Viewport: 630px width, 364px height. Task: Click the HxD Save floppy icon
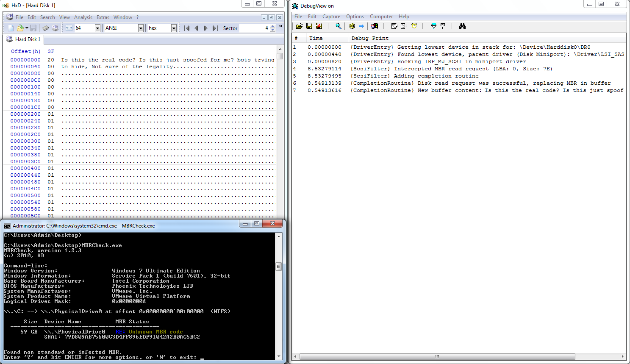33,28
